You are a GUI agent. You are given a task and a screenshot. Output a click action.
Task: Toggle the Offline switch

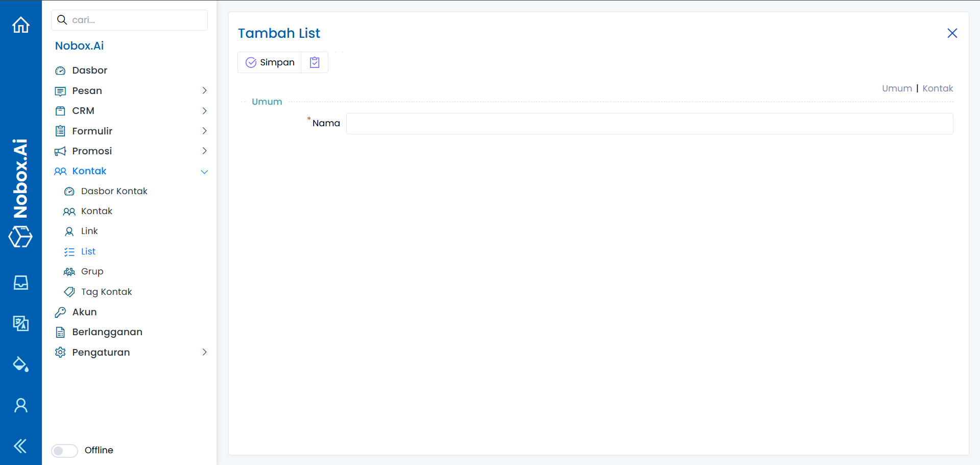(x=64, y=450)
